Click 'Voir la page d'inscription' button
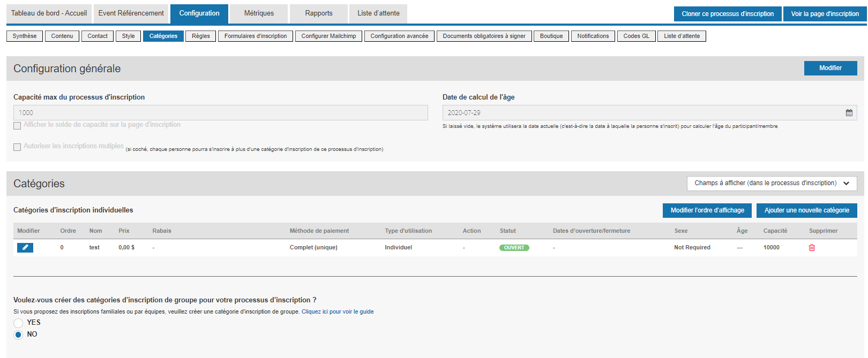The width and height of the screenshot is (868, 358). coord(824,14)
